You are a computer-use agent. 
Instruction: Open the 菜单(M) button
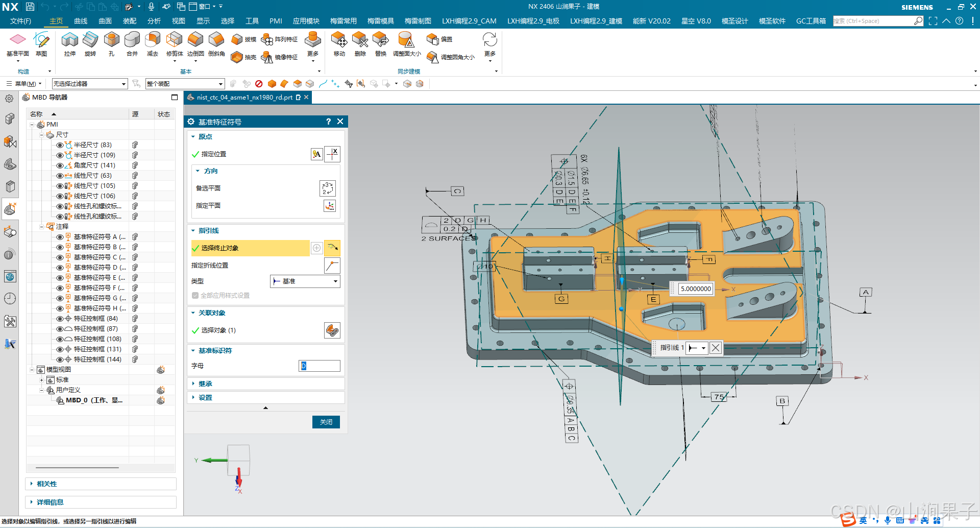23,84
